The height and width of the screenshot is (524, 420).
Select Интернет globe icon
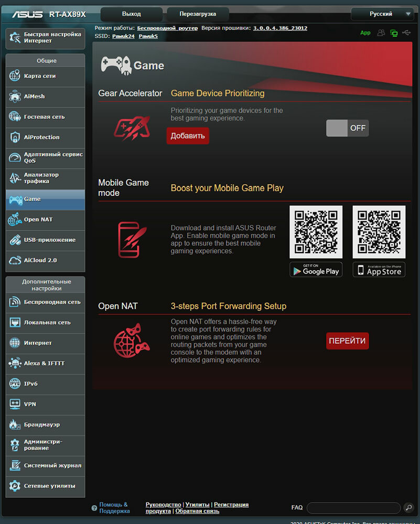point(15,343)
